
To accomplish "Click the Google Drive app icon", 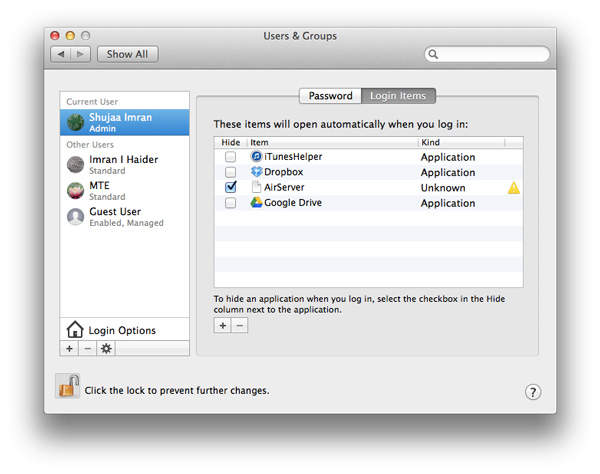I will (x=256, y=202).
